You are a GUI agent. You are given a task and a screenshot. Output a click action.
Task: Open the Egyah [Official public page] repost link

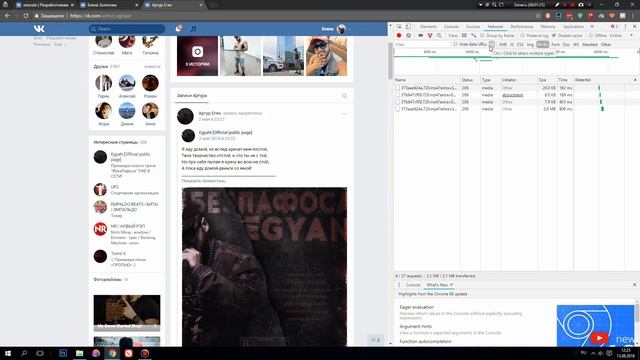[225, 133]
